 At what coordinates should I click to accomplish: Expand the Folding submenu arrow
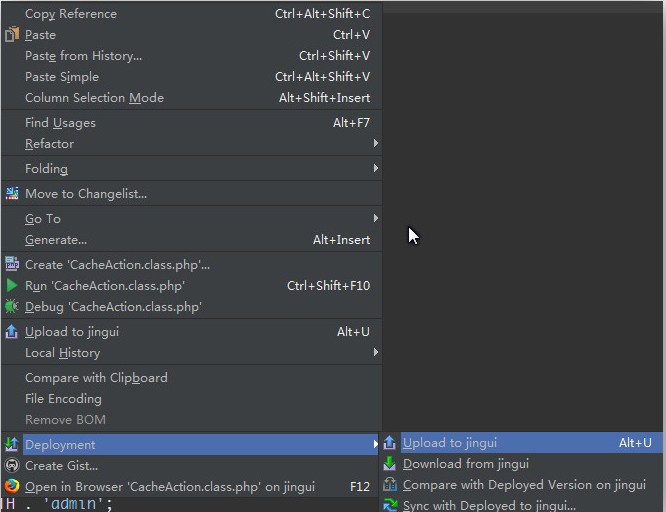pos(376,169)
